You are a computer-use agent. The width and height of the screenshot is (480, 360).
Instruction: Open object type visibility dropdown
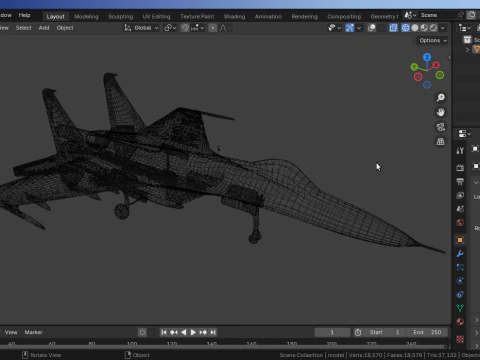pyautogui.click(x=334, y=28)
